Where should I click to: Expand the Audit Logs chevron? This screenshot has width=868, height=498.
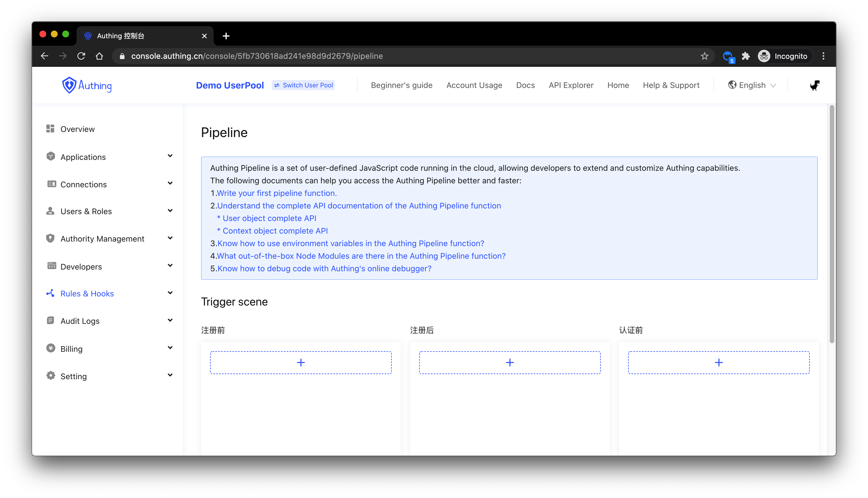pyautogui.click(x=170, y=320)
